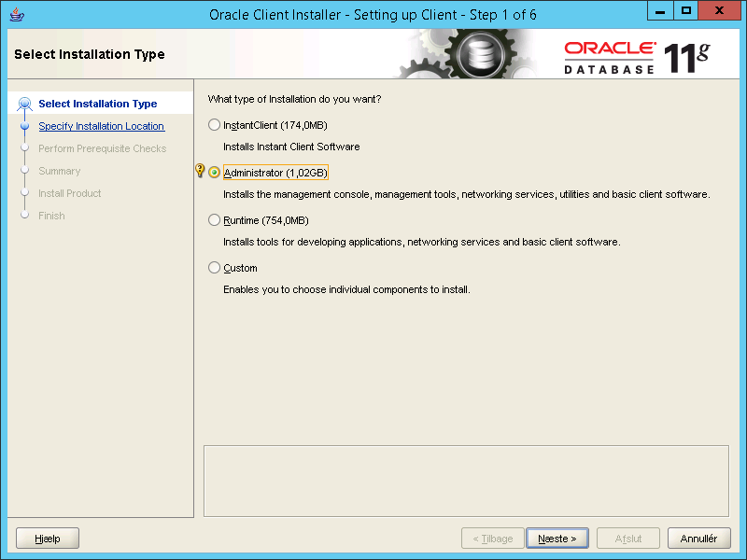
Task: Minimize the Oracle Client Installer window
Action: [660, 10]
